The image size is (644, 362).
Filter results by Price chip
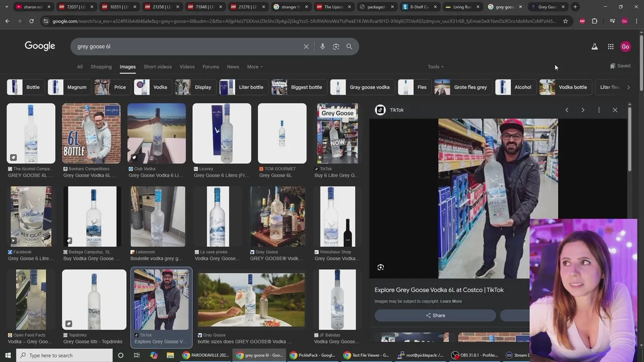[x=112, y=87]
